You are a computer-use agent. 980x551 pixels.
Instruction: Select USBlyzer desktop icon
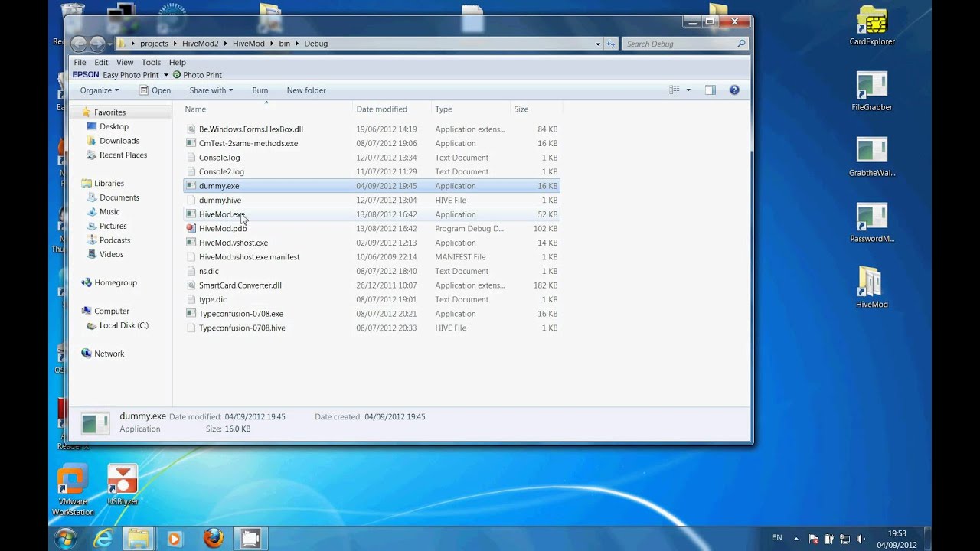click(122, 486)
